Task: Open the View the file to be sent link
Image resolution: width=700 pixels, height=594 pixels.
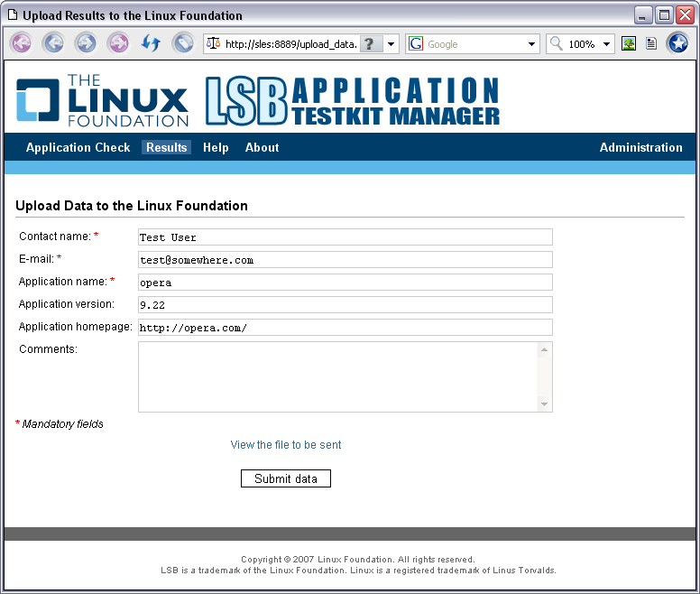Action: pos(286,445)
